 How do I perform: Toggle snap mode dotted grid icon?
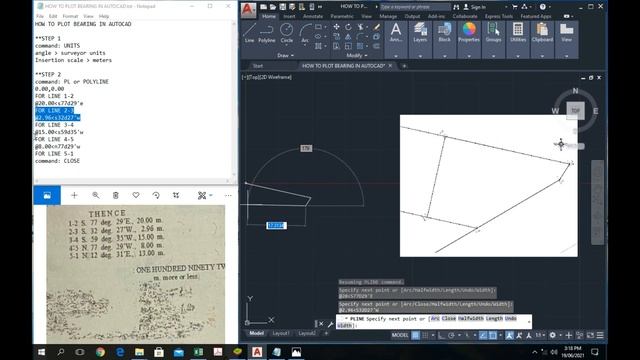(x=425, y=335)
